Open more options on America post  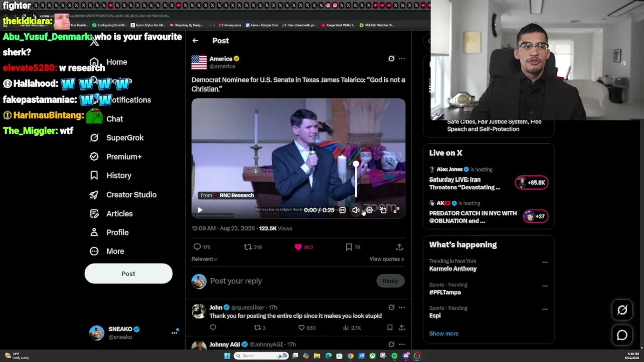[x=401, y=59]
